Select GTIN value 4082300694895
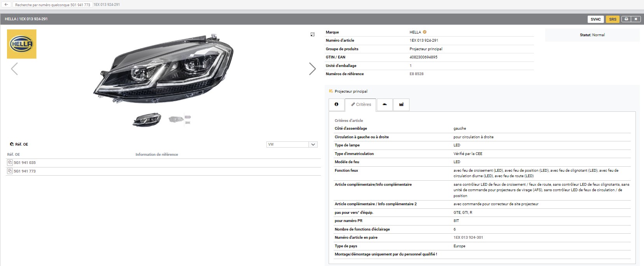 tap(423, 57)
